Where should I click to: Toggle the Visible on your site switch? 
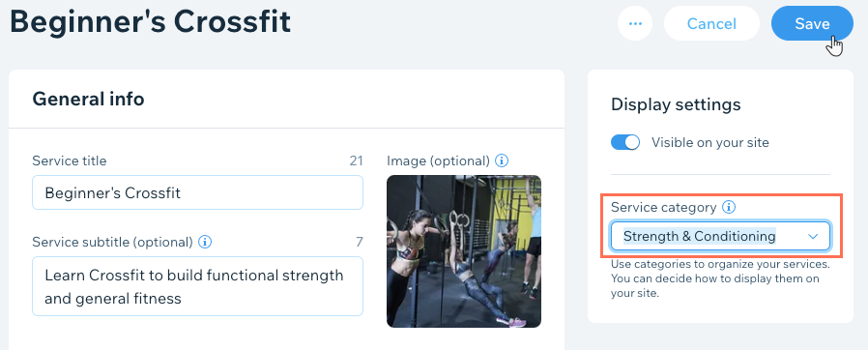pyautogui.click(x=625, y=142)
